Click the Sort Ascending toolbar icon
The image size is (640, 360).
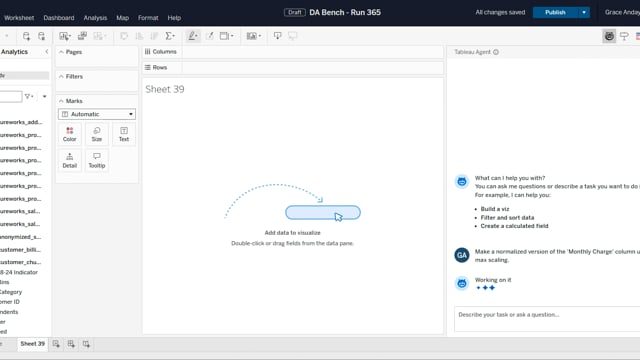point(139,36)
